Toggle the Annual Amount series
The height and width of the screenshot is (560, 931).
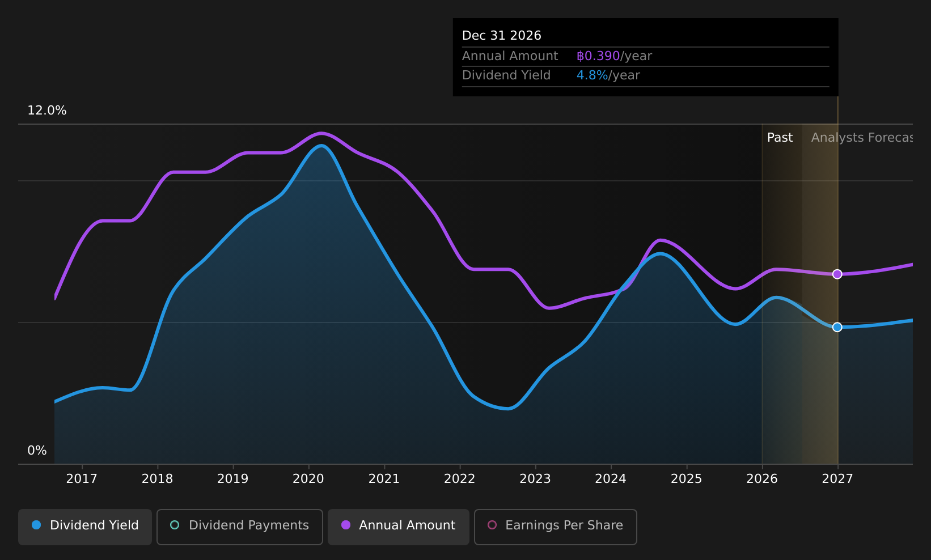pos(399,527)
